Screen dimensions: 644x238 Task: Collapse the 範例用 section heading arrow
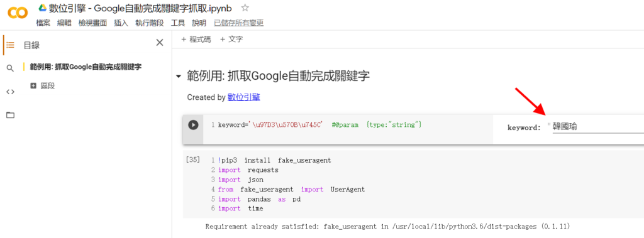(x=178, y=77)
